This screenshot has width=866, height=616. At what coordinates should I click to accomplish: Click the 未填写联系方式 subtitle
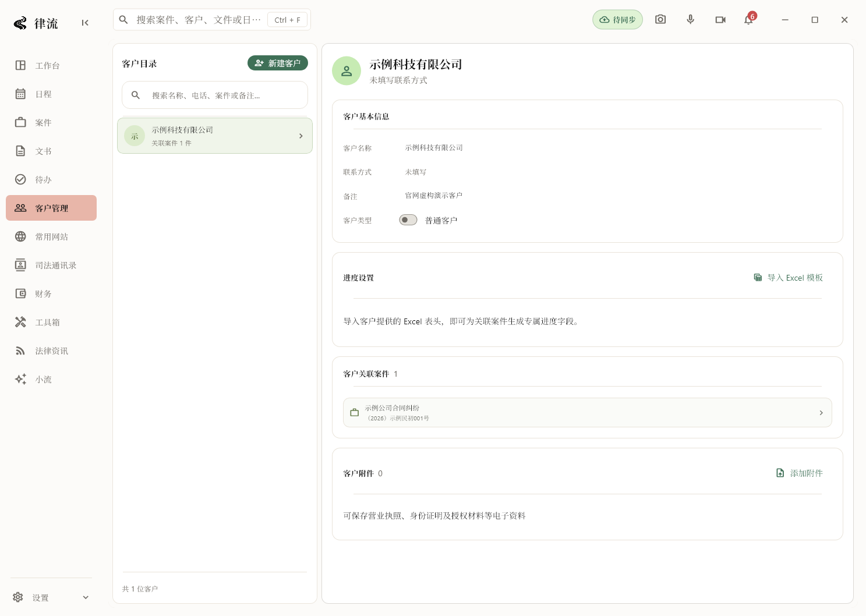[x=398, y=80]
